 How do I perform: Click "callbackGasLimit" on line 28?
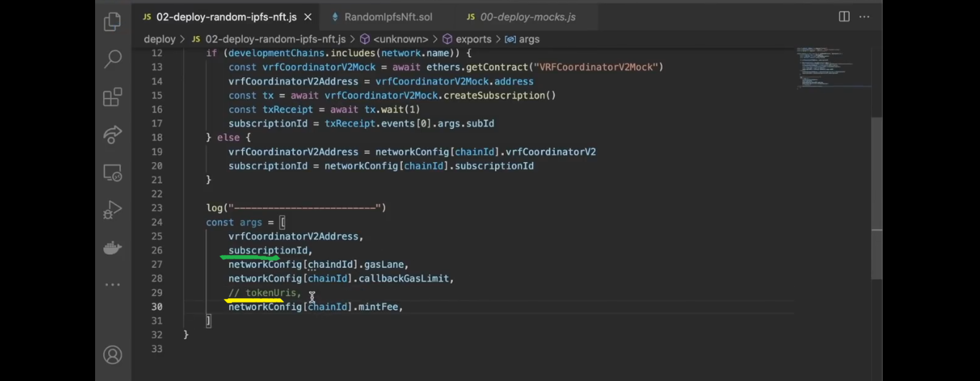(404, 279)
